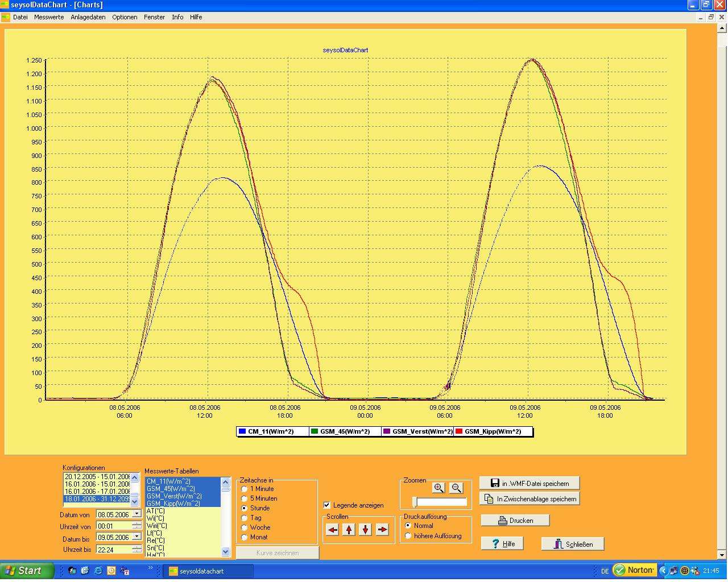Click the zoom out magnifier icon
The width and height of the screenshot is (728, 582).
[x=456, y=488]
